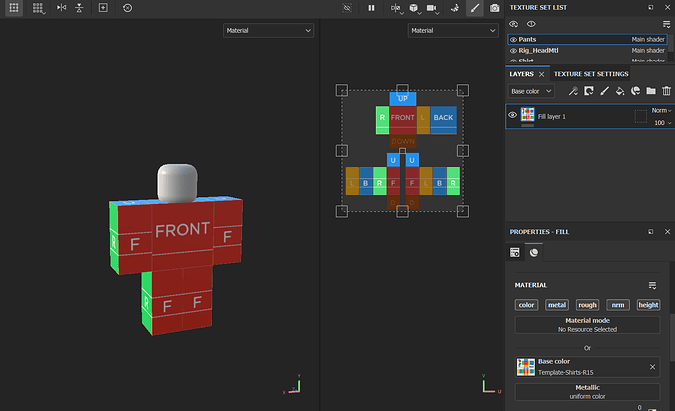Viewport: 675px width, 411px height.
Task: Open the 3D viewport Material dropdown
Action: [x=268, y=31]
